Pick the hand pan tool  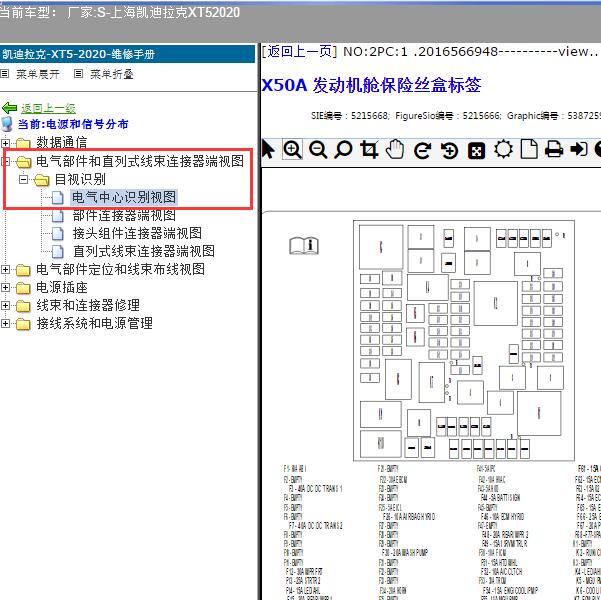coord(395,150)
